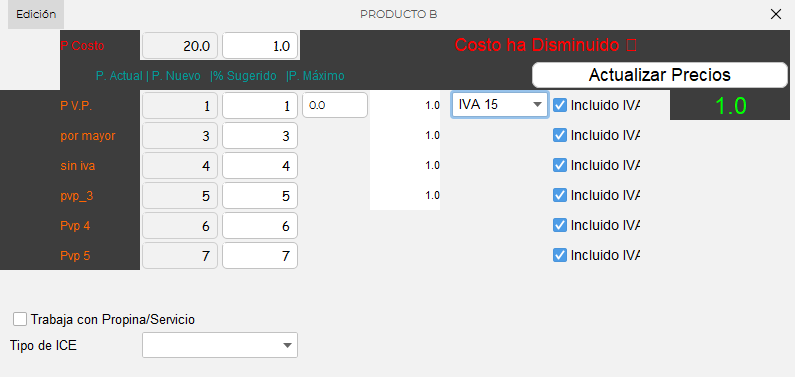This screenshot has width=795, height=377.
Task: Click the % Sugerido field showing 0.0
Action: click(x=335, y=105)
